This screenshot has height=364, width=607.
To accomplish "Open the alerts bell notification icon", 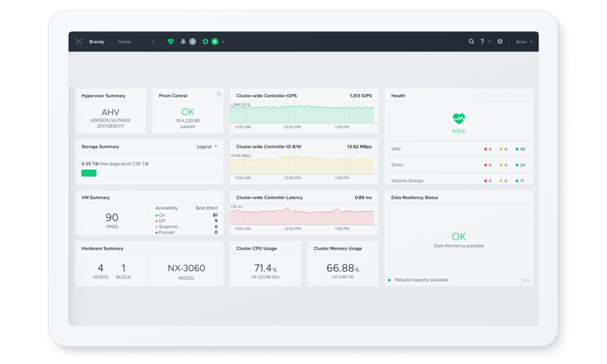I will click(183, 42).
